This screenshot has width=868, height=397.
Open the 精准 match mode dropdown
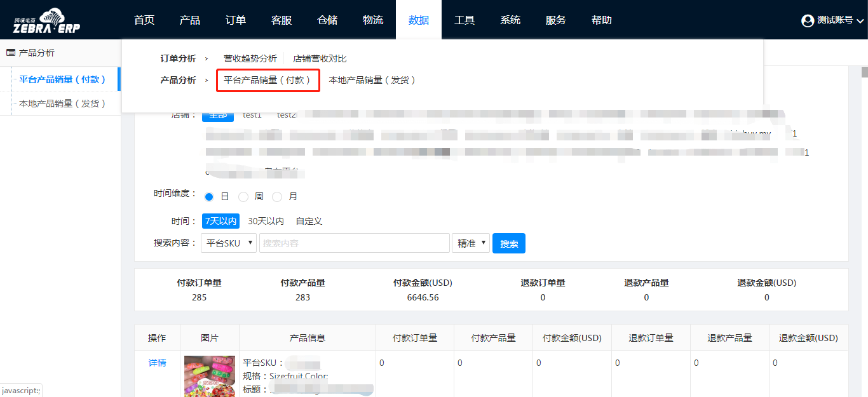click(470, 243)
